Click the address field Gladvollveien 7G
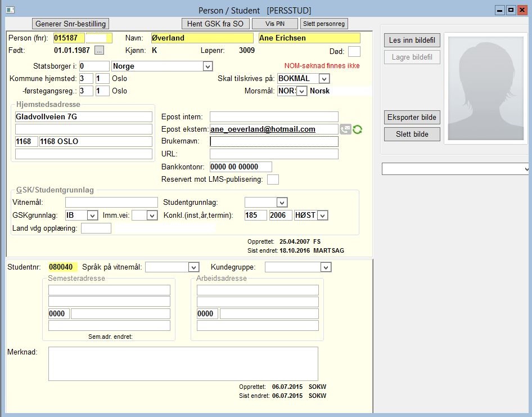Screen dimensions: 532x417 point(83,117)
